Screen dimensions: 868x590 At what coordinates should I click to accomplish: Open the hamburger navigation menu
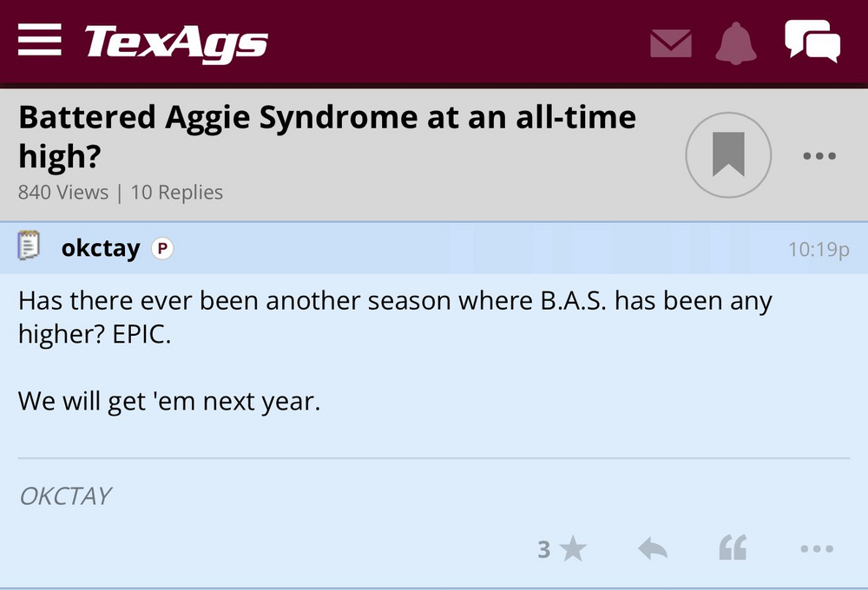point(40,40)
